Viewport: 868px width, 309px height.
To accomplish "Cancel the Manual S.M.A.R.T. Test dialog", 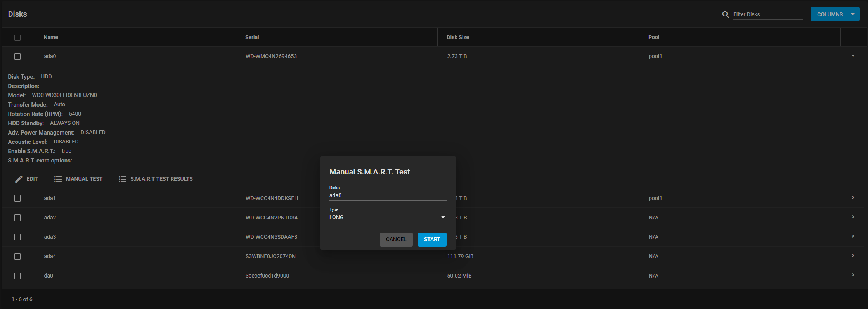I will click(x=396, y=240).
